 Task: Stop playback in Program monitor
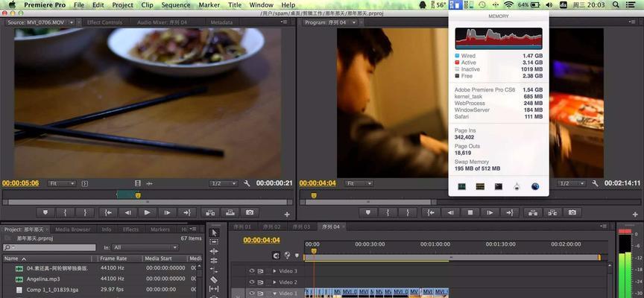[x=470, y=212]
